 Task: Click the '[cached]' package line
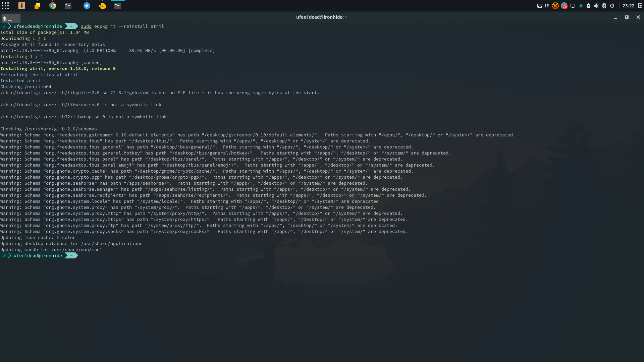pos(51,63)
